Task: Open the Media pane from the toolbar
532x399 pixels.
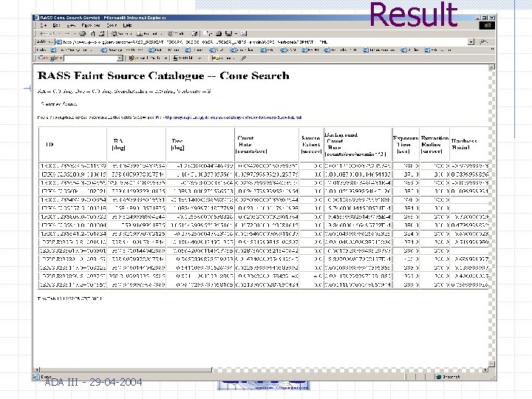Action: pos(176,33)
